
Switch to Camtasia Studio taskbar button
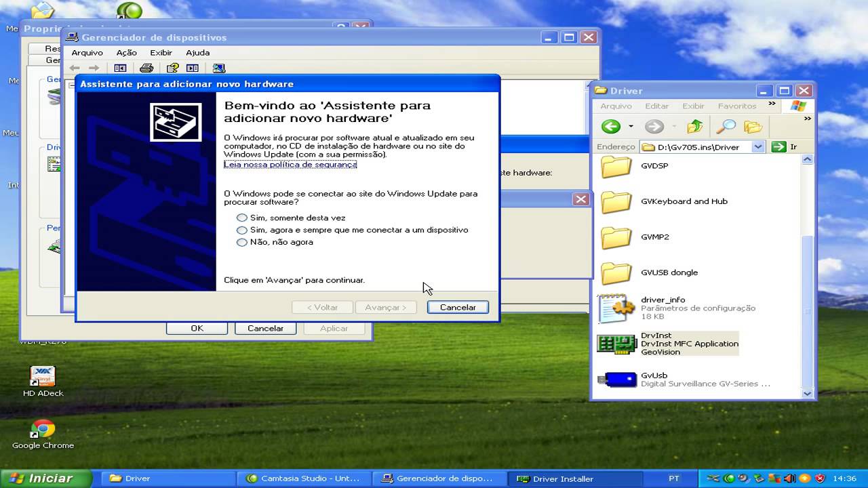pyautogui.click(x=304, y=479)
